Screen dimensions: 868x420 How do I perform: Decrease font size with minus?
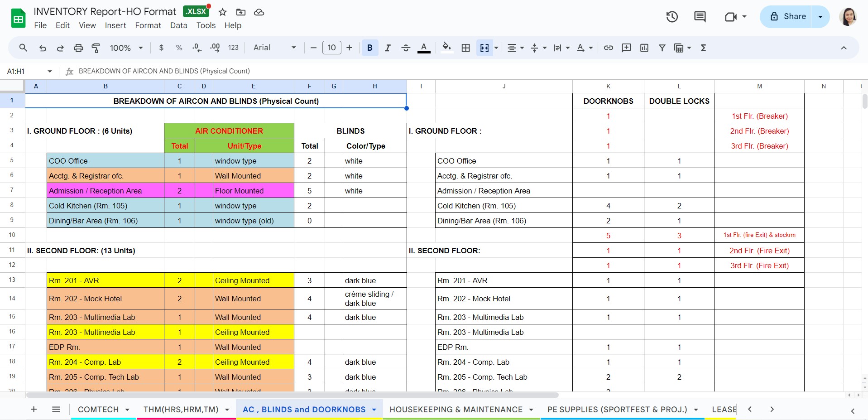click(313, 48)
